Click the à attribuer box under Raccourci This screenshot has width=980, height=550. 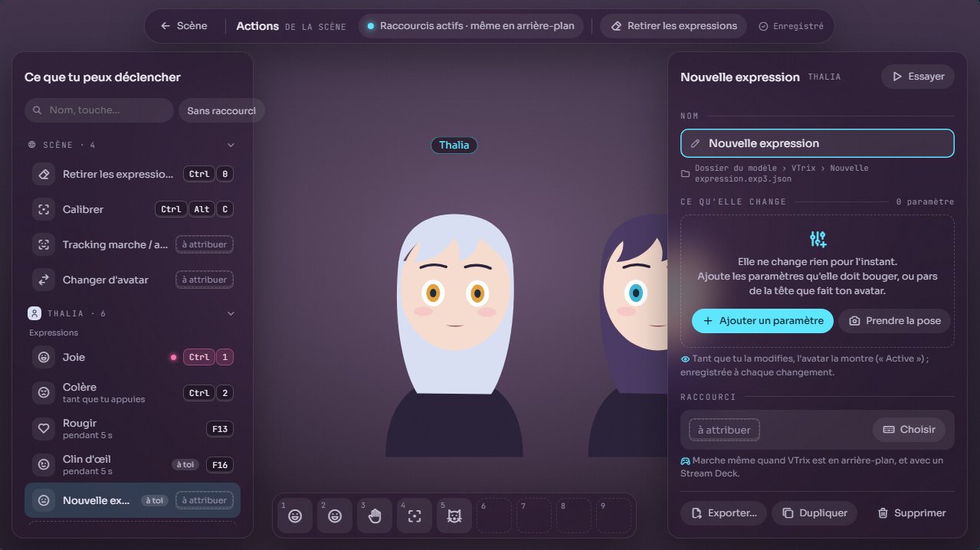(724, 430)
